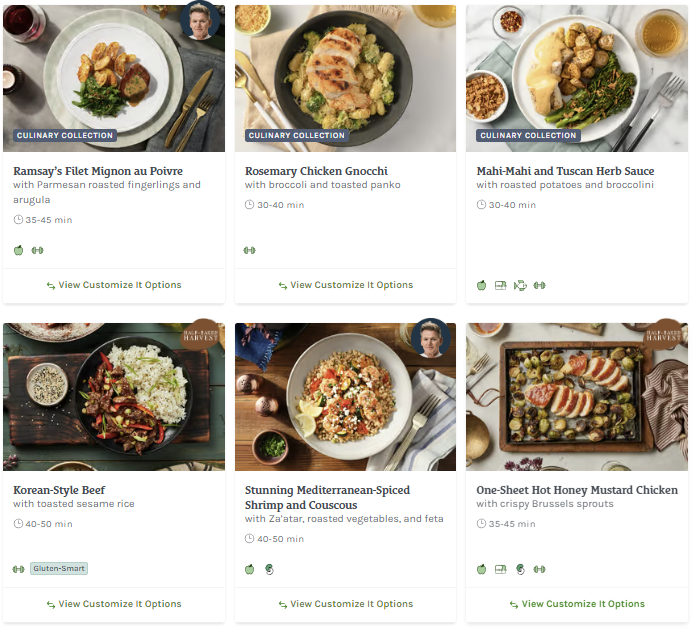View Customize It Options for Rosemary Chicken Gnocchi
This screenshot has width=694, height=631.
[345, 285]
